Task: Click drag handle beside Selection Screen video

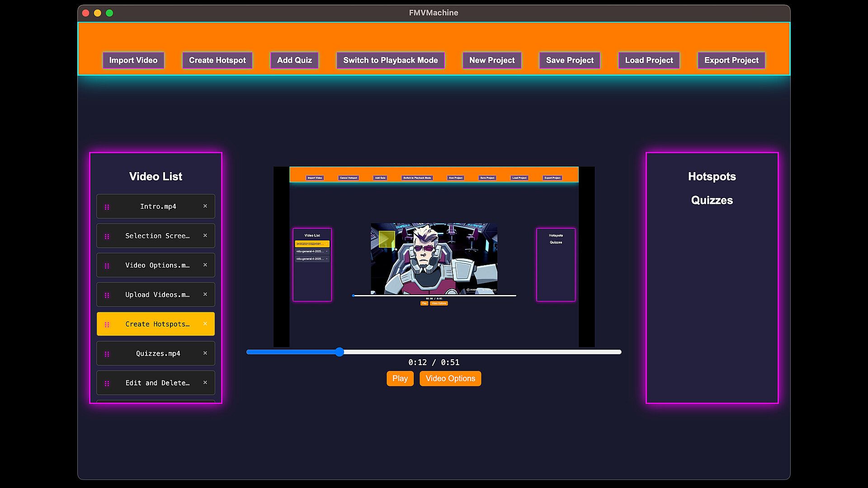Action: coord(107,236)
